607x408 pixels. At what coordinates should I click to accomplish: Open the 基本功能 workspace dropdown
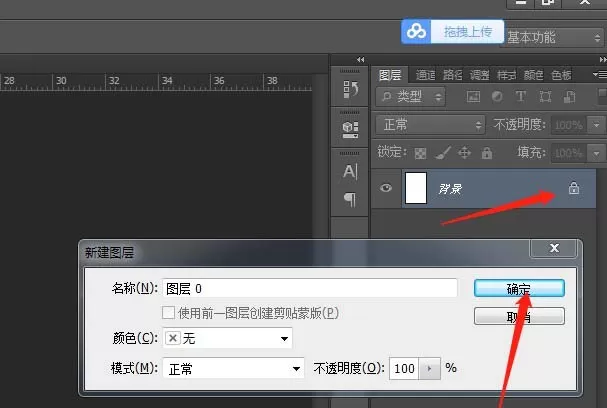(552, 38)
